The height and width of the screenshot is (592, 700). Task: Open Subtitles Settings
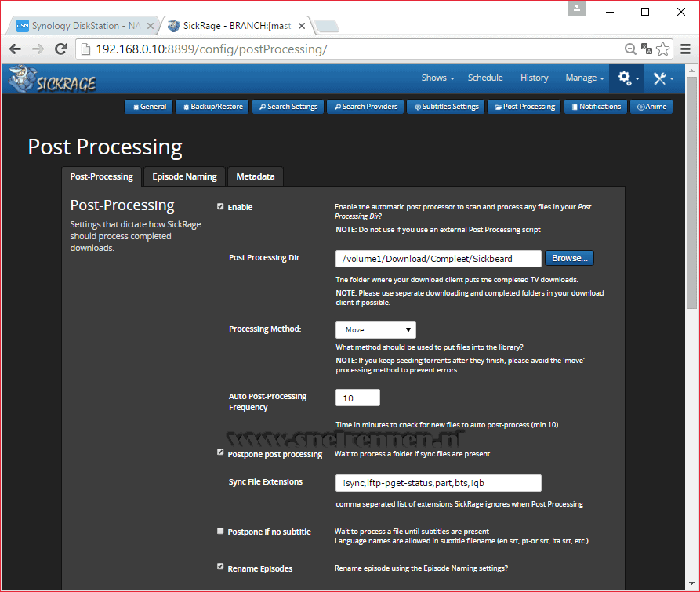pos(445,107)
